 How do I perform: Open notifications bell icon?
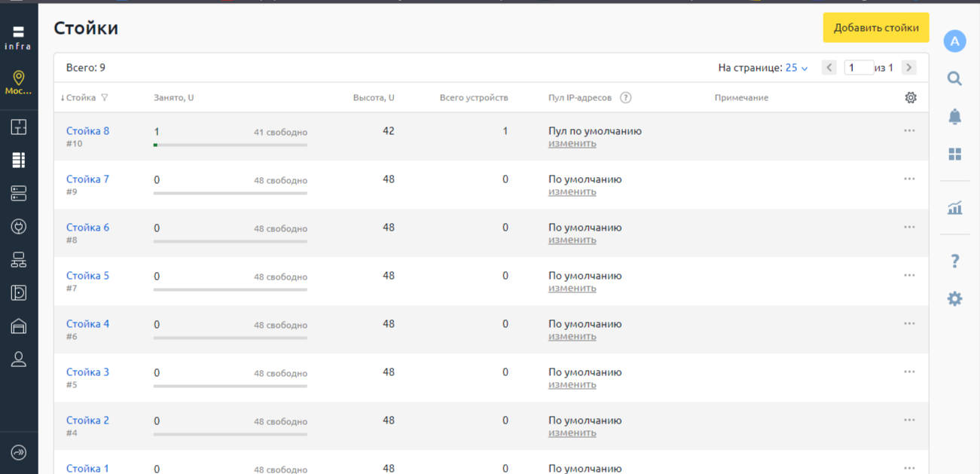(954, 117)
